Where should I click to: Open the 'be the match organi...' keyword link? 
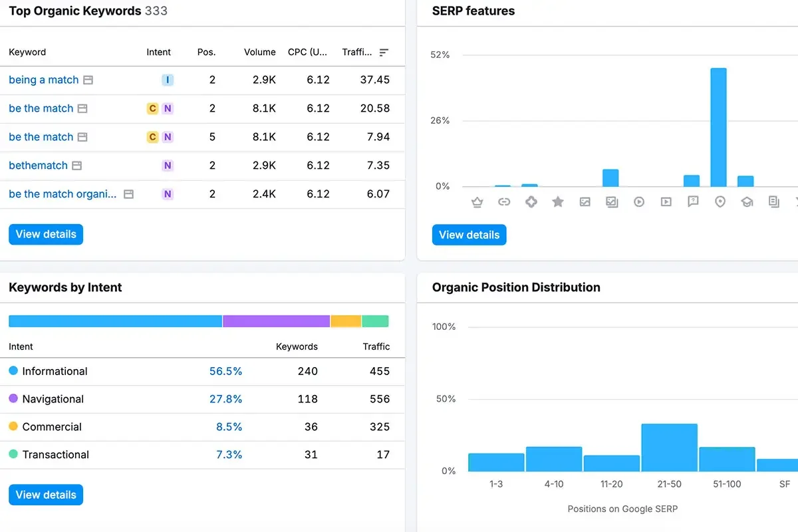63,194
